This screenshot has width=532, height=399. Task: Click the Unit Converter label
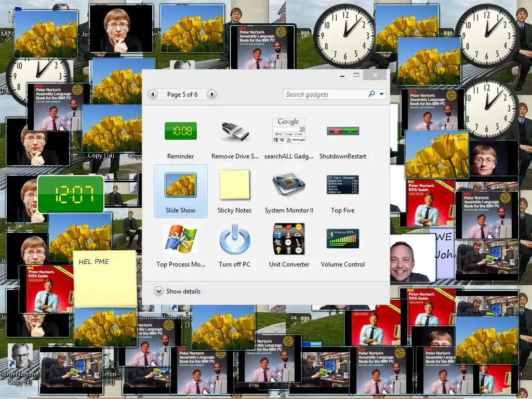point(289,264)
